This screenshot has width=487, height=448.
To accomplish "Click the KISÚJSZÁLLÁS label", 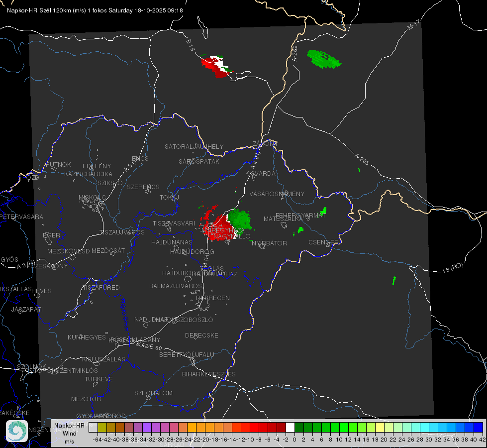I will [103, 359].
